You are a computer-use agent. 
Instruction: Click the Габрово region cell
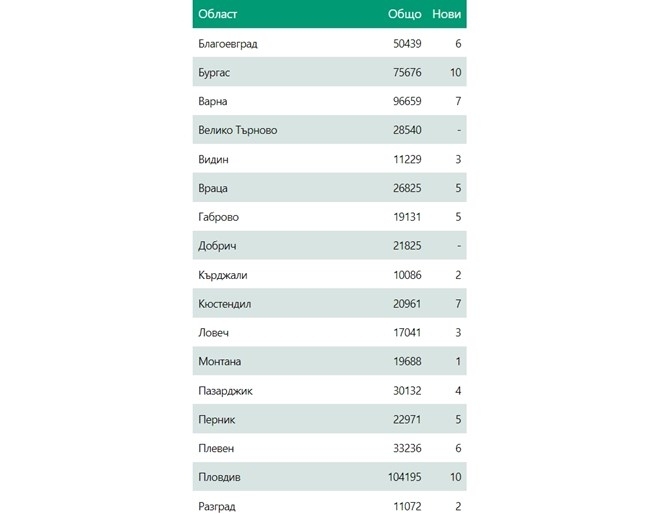pyautogui.click(x=219, y=217)
